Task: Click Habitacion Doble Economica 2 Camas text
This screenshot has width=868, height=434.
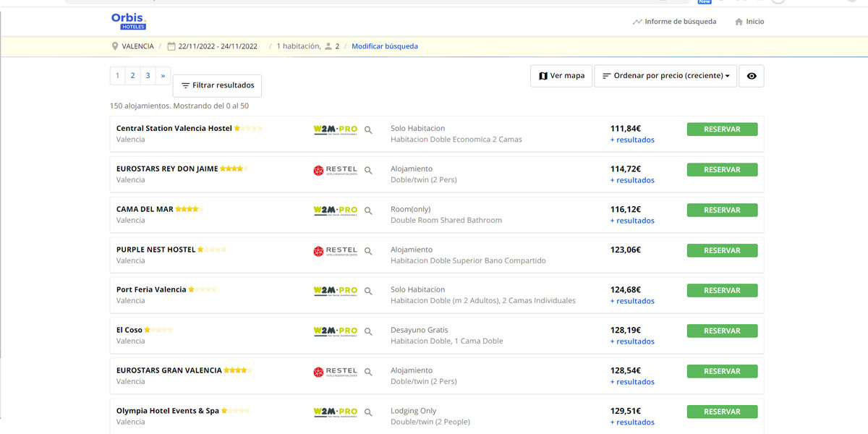Action: tap(456, 140)
